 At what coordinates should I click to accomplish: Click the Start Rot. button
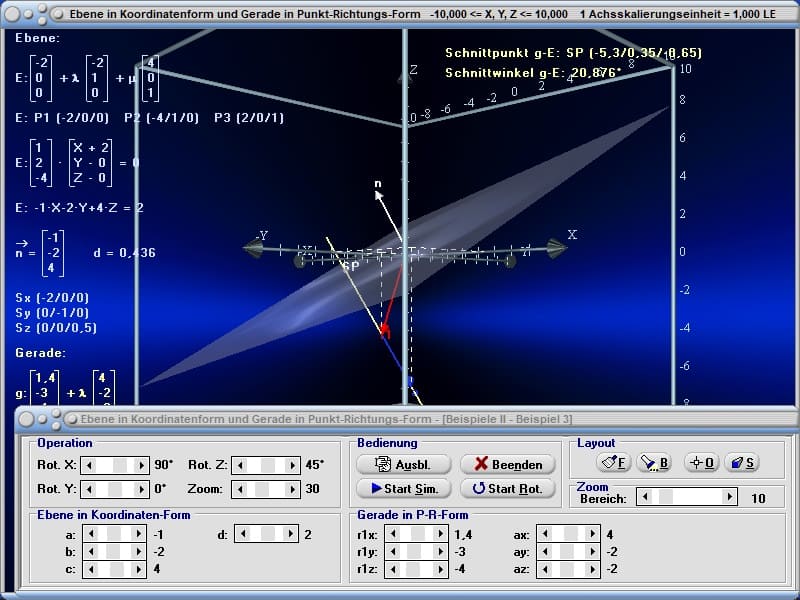pos(508,488)
